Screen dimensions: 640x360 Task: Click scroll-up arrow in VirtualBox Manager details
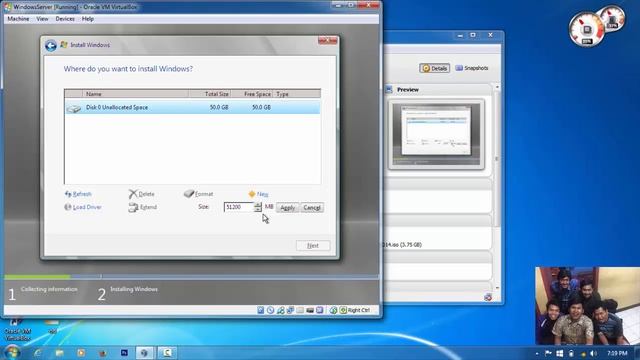[x=497, y=87]
